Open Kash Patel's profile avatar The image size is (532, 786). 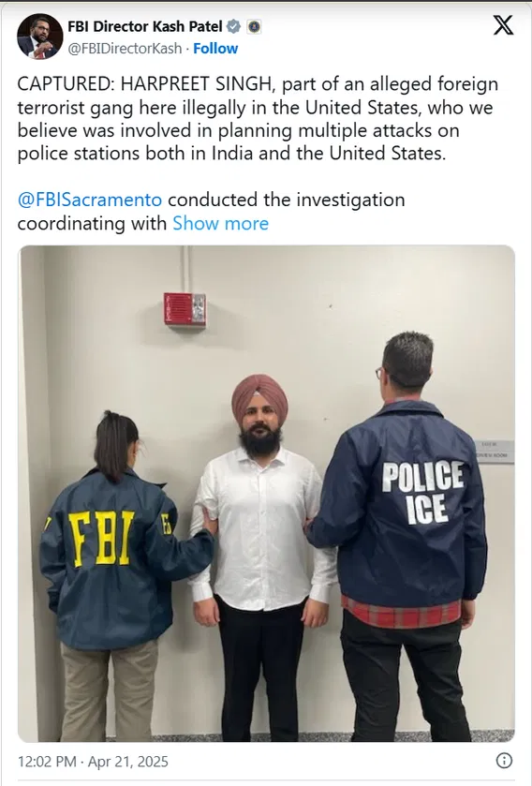click(x=40, y=37)
